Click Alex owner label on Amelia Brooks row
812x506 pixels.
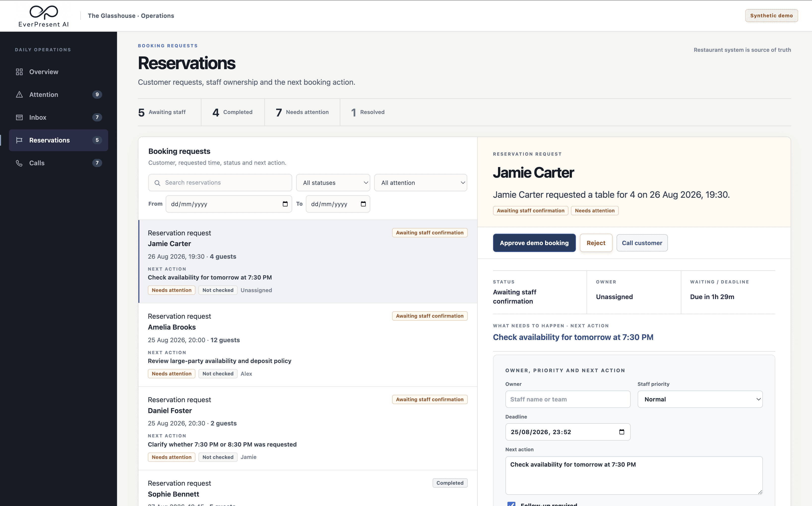point(246,374)
